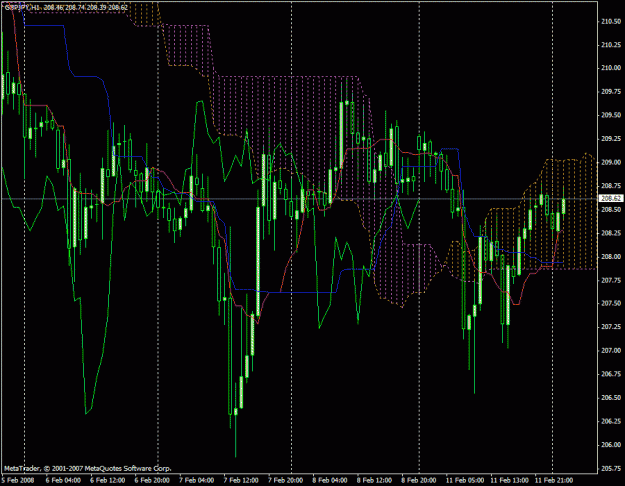Viewport: 625px width, 486px height.
Task: Click the 8 Feb 12:00 time label
Action: [374, 480]
